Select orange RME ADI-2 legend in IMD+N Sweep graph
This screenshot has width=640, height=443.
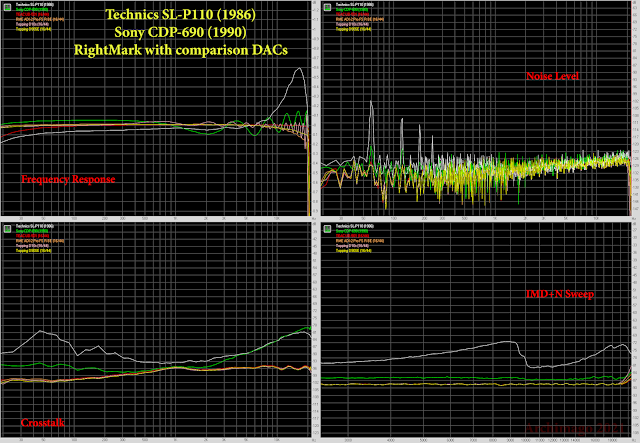point(360,241)
